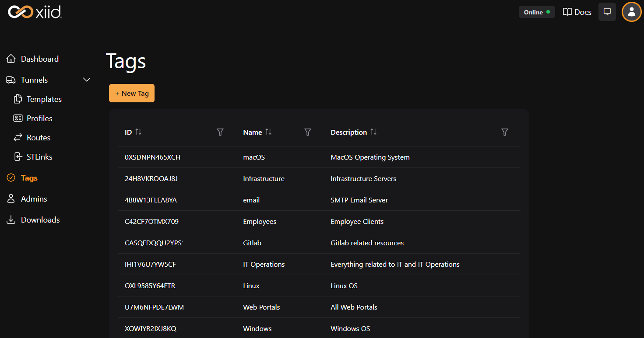The width and height of the screenshot is (644, 338).
Task: Open the ID column filter menu
Action: click(x=220, y=132)
